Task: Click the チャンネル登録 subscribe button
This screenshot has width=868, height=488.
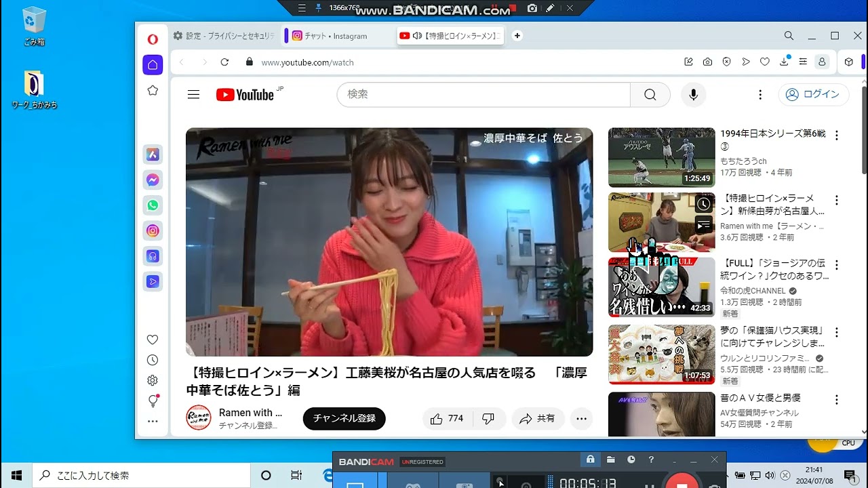Action: [x=344, y=419]
